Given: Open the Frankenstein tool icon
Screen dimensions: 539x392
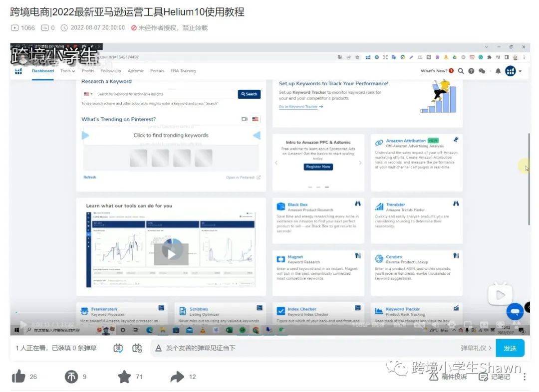Looking at the screenshot, I should coord(84,311).
